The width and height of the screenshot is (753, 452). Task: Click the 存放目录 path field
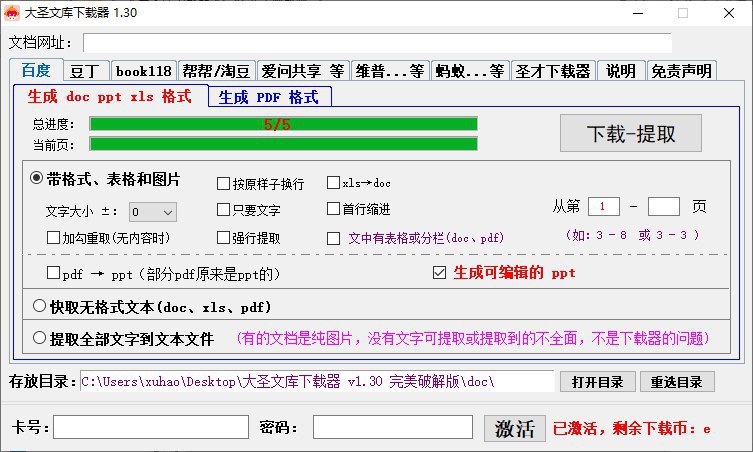[317, 381]
